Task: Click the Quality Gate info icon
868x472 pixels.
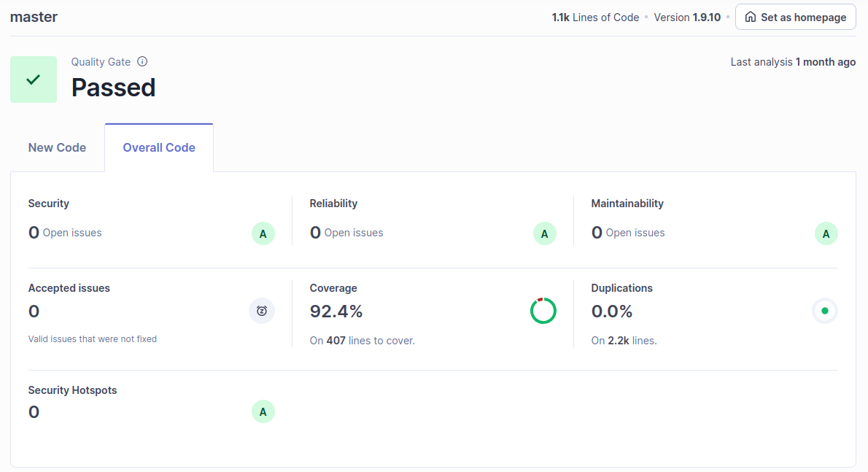Action: 142,62
